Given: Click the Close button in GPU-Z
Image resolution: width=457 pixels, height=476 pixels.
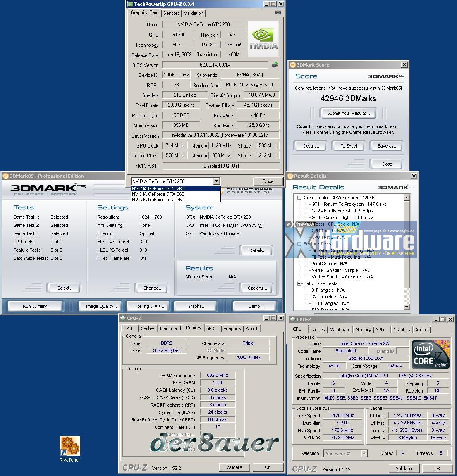Looking at the screenshot, I should click(x=268, y=181).
